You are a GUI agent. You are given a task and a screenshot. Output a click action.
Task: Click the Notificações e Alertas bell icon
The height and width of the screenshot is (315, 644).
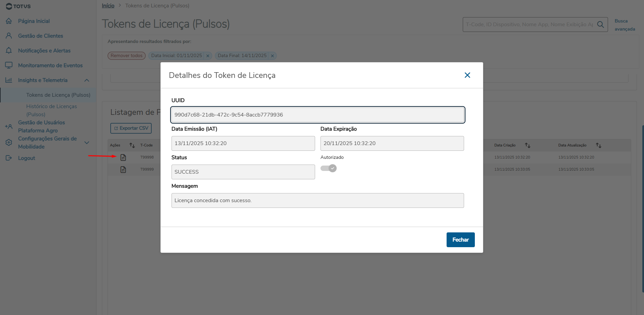click(9, 50)
